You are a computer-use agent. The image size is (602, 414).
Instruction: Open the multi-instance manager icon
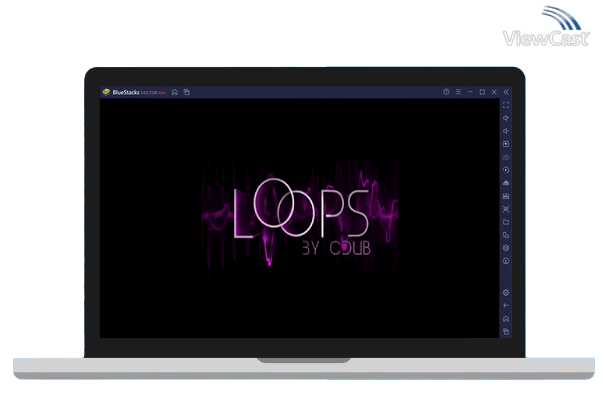pyautogui.click(x=506, y=235)
